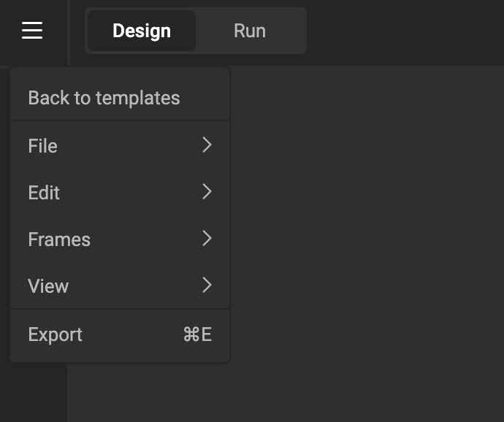Screen dimensions: 504x422
Task: Open the Frames submenu
Action: [x=120, y=239]
